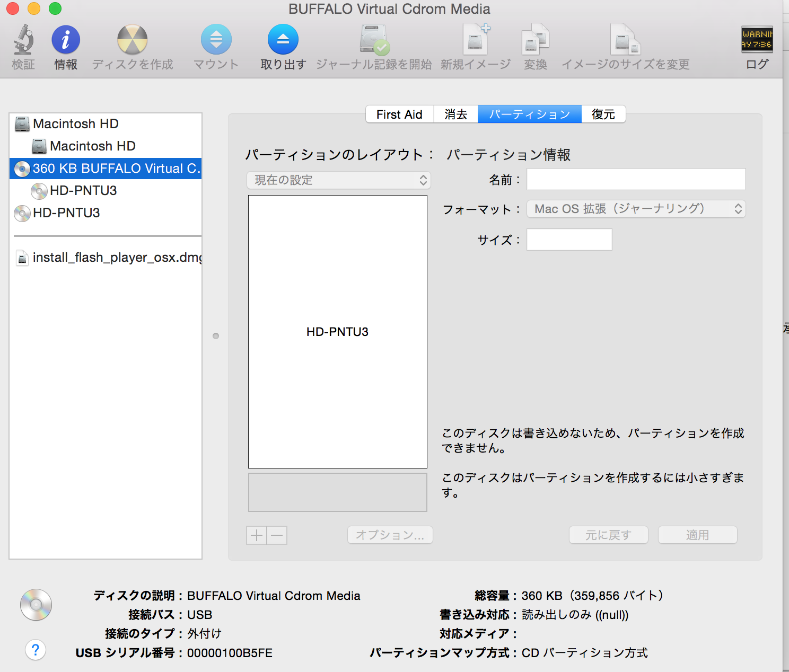This screenshot has width=789, height=672.
Task: Click the 名前 name input field
Action: 636,180
